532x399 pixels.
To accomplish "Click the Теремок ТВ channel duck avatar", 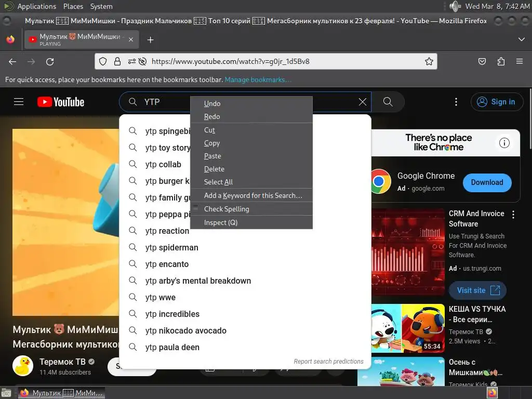I will 23,366.
